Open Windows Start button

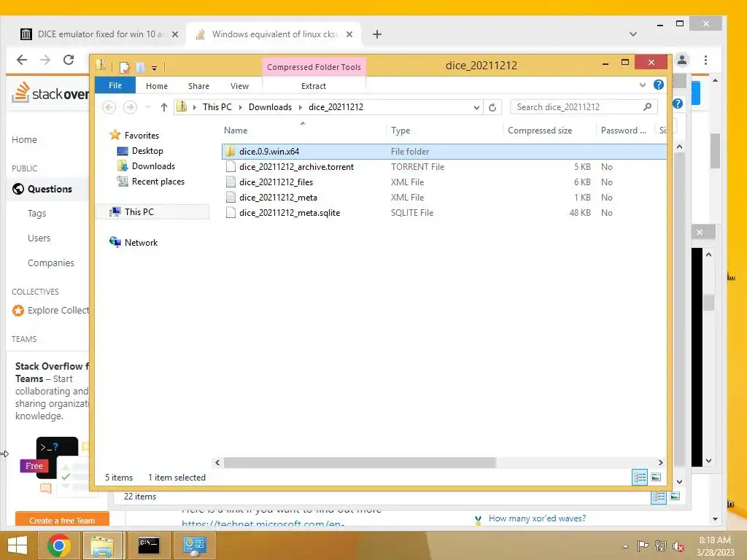[18, 545]
